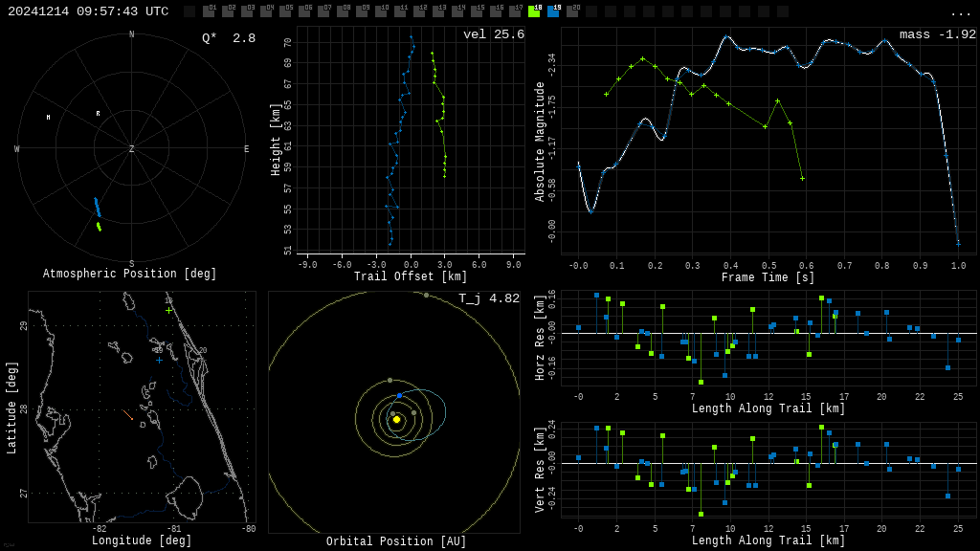This screenshot has width=980, height=551.
Task: Click the mass -1.92 readout
Action: (x=937, y=34)
